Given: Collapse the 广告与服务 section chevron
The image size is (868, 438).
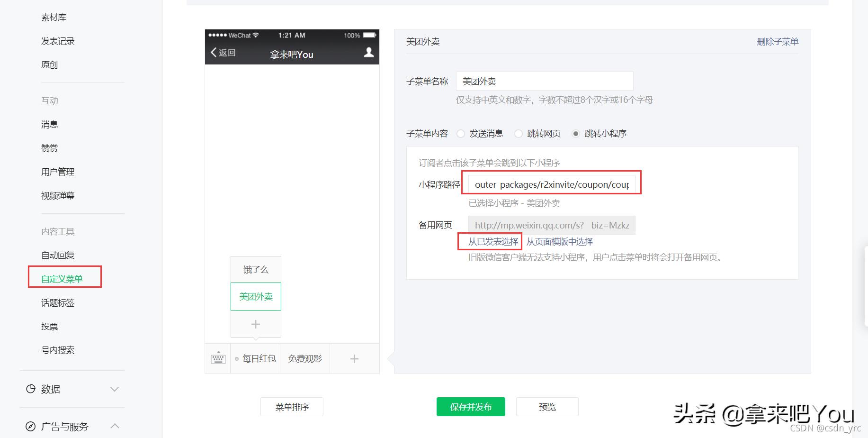Looking at the screenshot, I should tap(114, 425).
